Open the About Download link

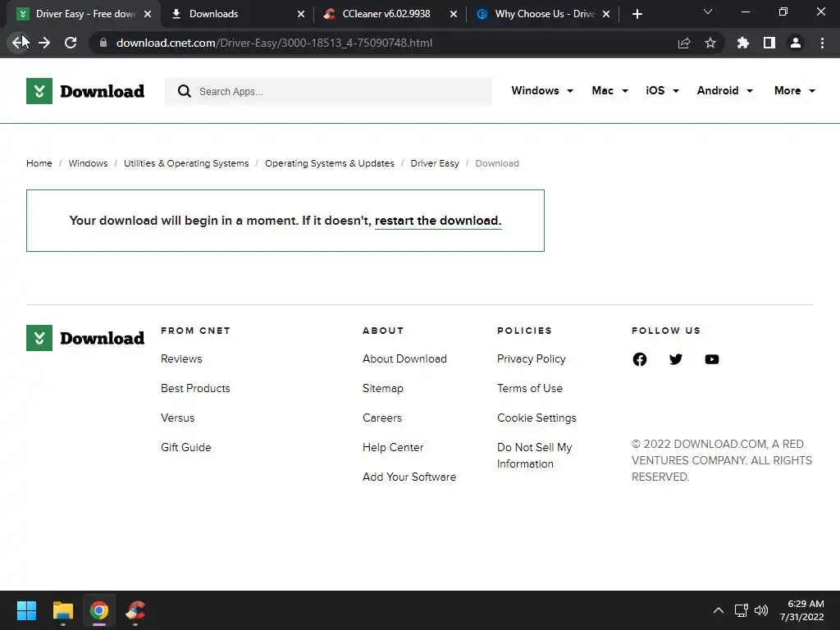[x=404, y=359]
